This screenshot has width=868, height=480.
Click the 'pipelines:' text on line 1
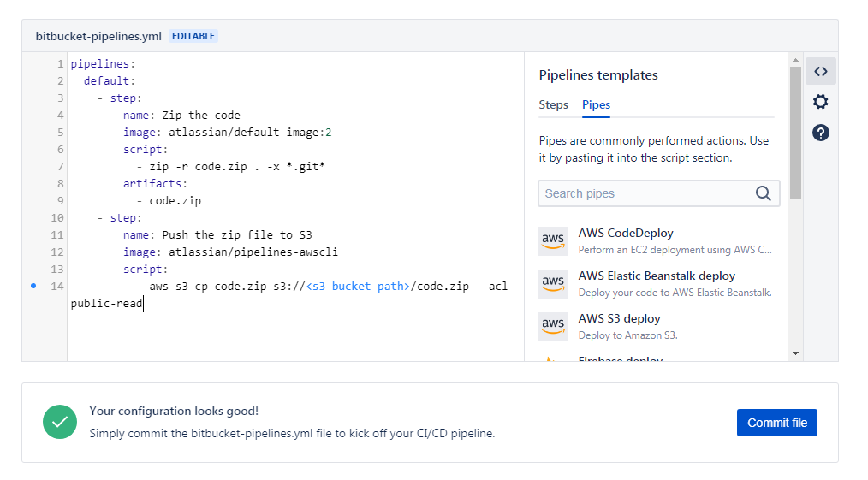coord(103,63)
